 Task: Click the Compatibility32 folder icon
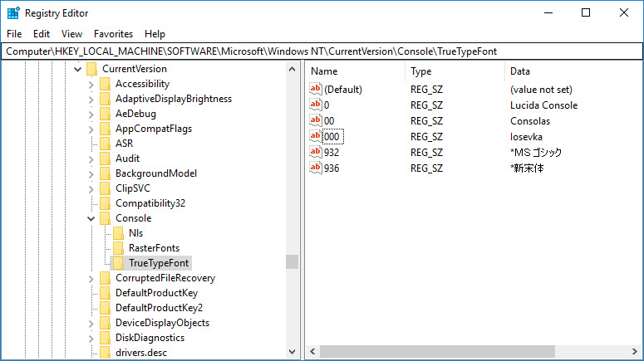[106, 203]
